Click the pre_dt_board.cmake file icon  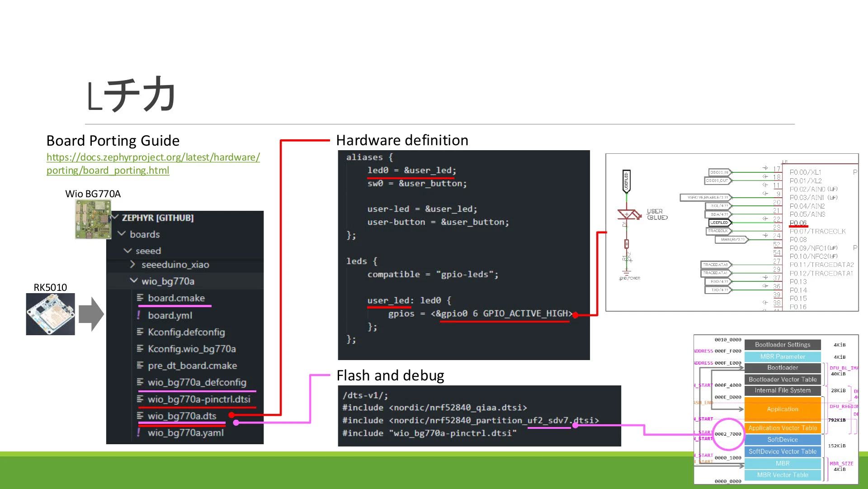click(x=140, y=366)
